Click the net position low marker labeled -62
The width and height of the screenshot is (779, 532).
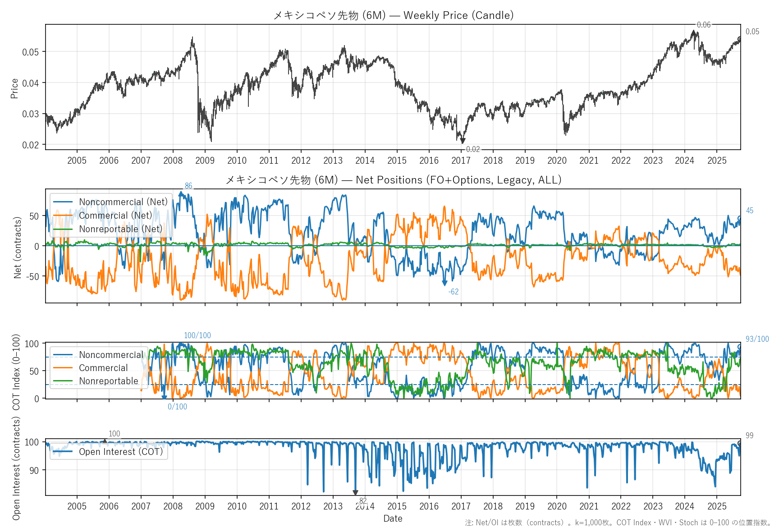(x=444, y=284)
